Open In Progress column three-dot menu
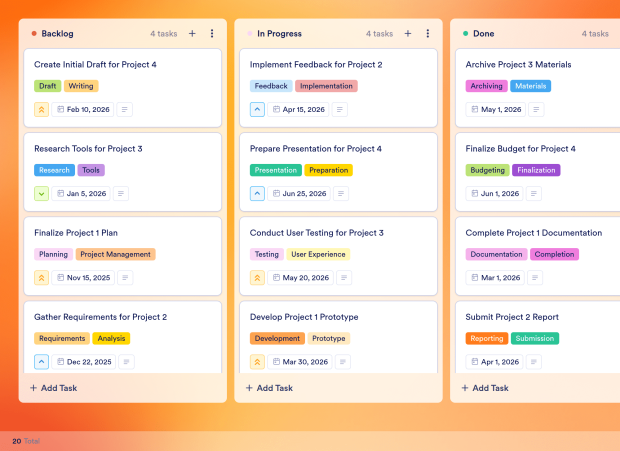Image resolution: width=620 pixels, height=451 pixels. click(x=427, y=34)
